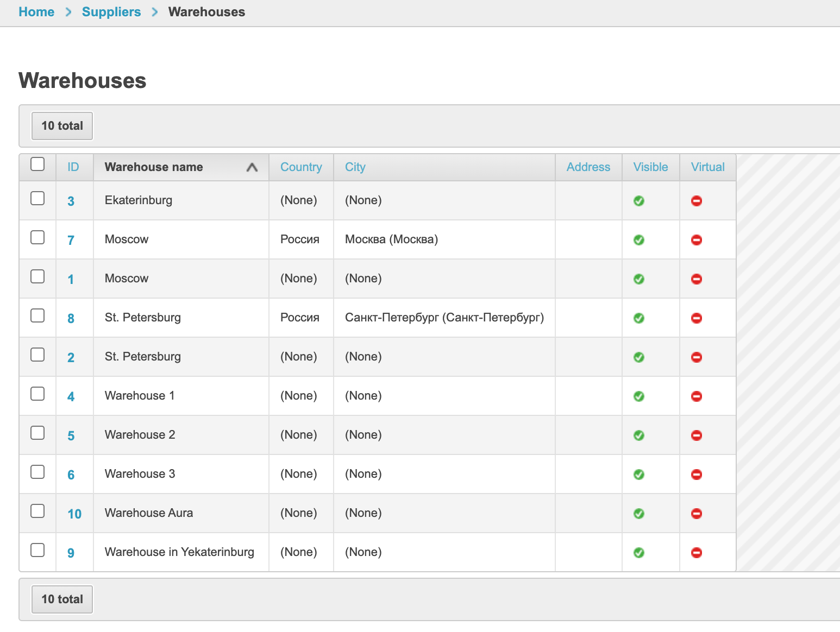Toggle Visible status of Warehouse Aura
Viewport: 840px width, 632px height.
[639, 514]
